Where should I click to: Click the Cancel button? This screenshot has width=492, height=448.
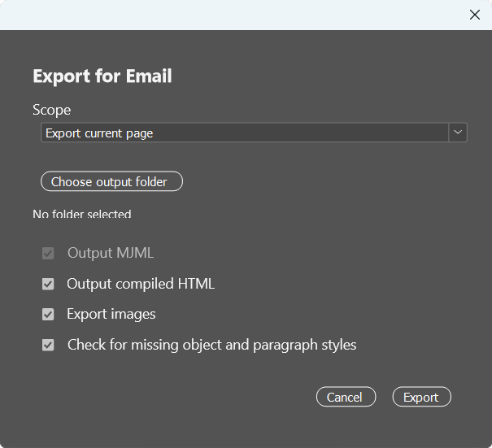coord(346,397)
